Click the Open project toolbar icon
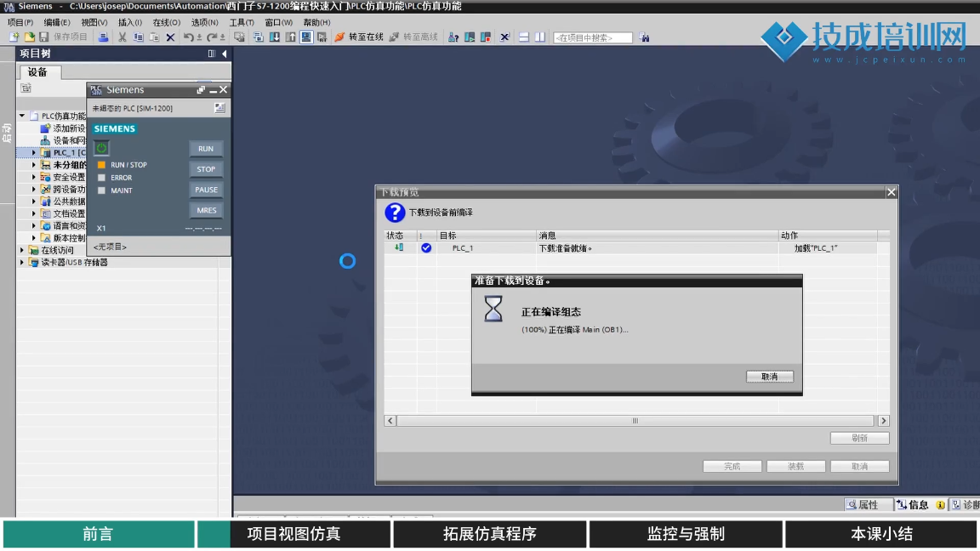Screen dimensions: 980x551 point(29,37)
